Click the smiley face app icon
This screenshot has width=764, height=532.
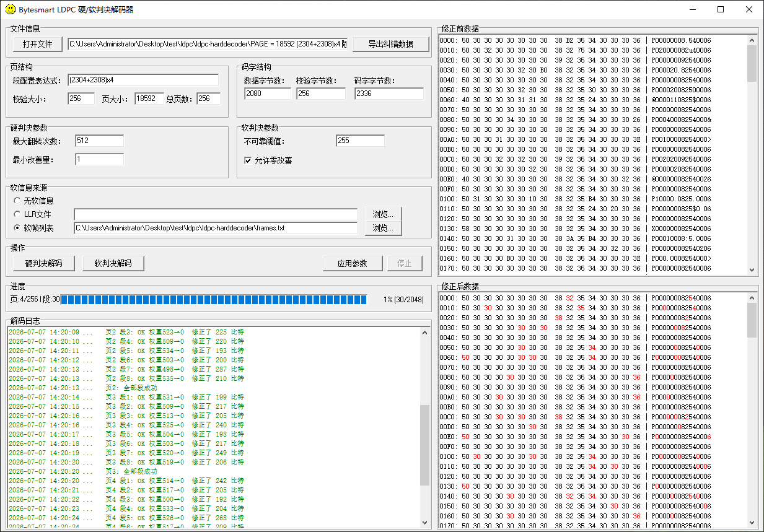coord(11,10)
